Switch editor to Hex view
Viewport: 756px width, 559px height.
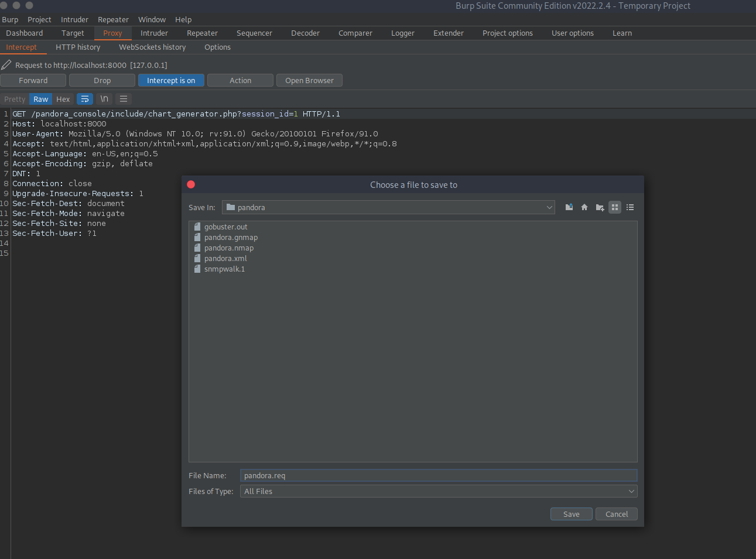pyautogui.click(x=63, y=99)
